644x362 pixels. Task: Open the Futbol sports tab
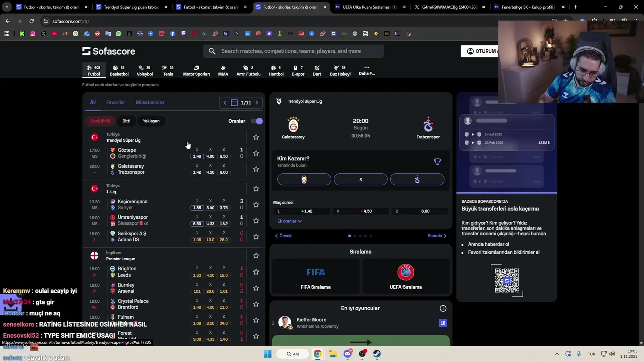pyautogui.click(x=94, y=71)
